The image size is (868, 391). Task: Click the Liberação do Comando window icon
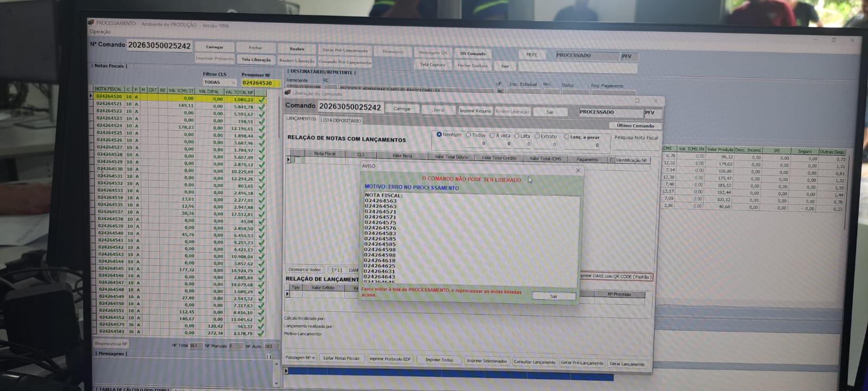[288, 93]
